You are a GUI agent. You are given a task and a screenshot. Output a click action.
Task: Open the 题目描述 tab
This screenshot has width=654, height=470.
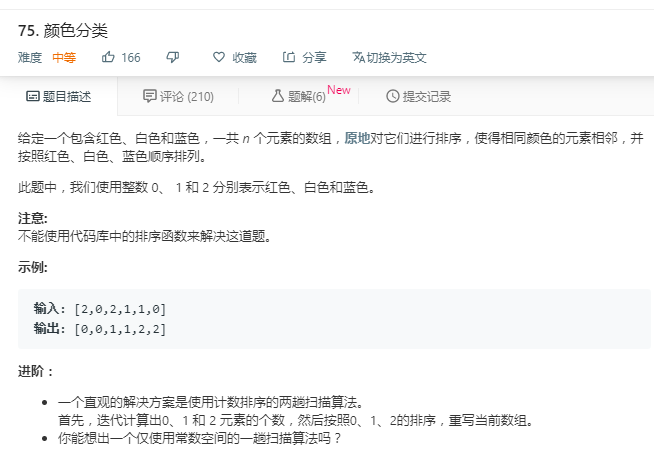pos(59,96)
